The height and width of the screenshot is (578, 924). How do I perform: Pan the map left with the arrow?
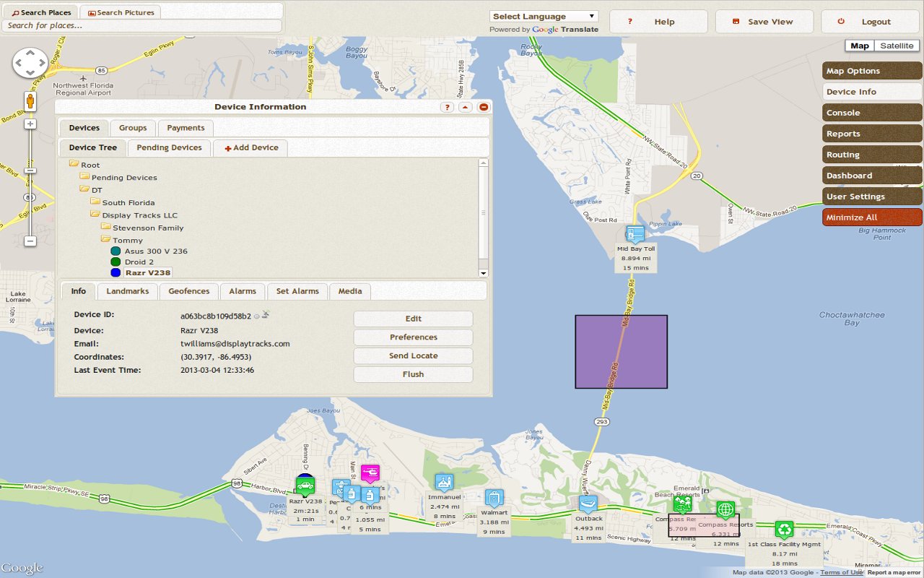click(x=19, y=64)
